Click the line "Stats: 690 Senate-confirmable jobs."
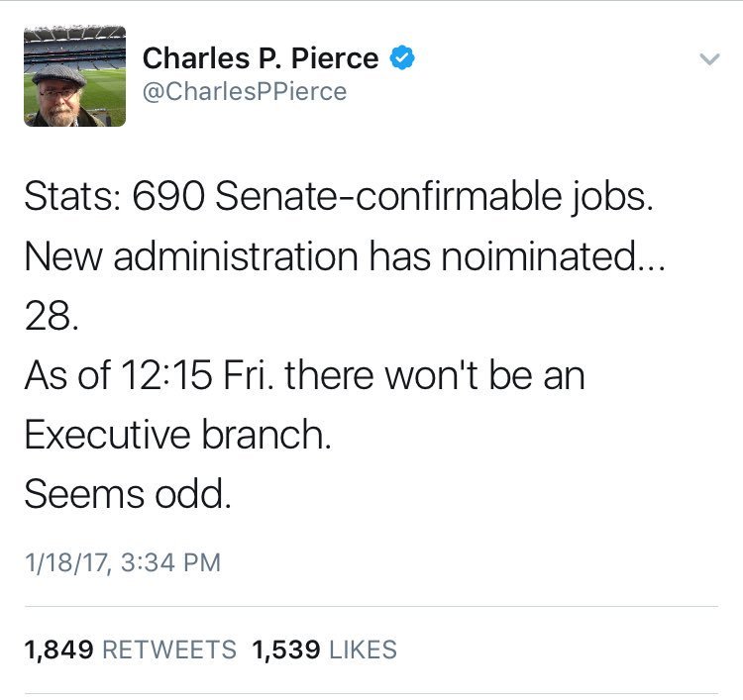The height and width of the screenshot is (700, 743). 340,195
